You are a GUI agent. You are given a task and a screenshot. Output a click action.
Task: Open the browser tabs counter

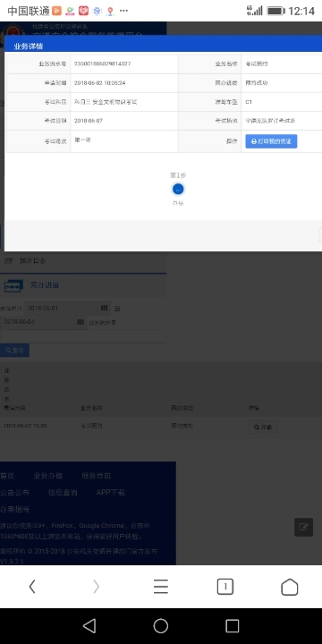225,587
